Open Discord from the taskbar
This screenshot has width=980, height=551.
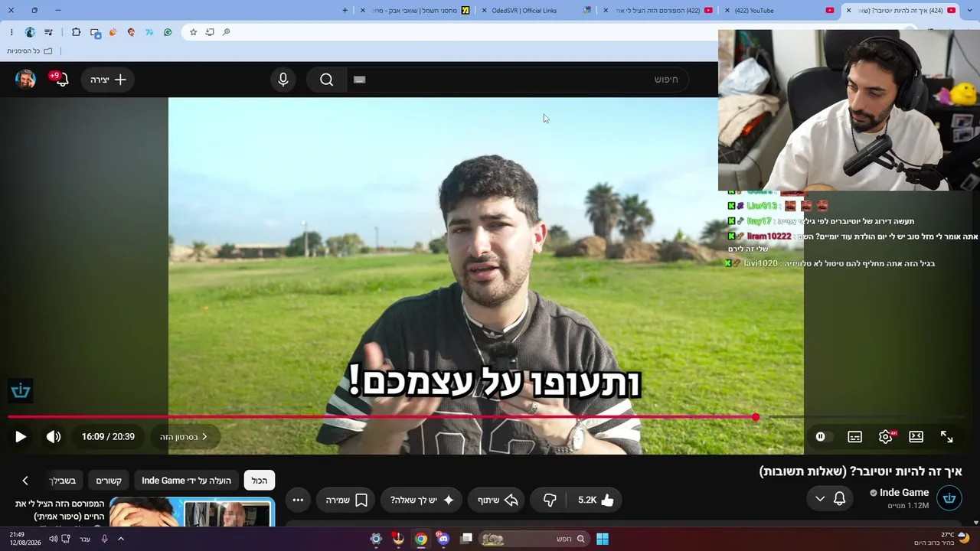(443, 539)
